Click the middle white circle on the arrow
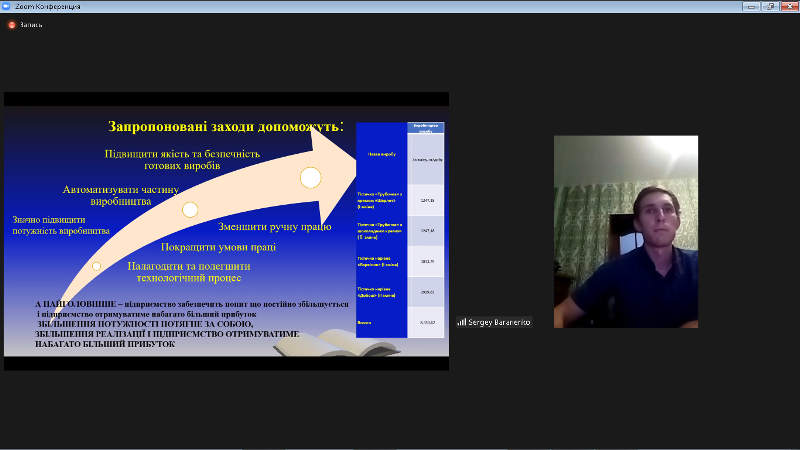 [x=190, y=210]
